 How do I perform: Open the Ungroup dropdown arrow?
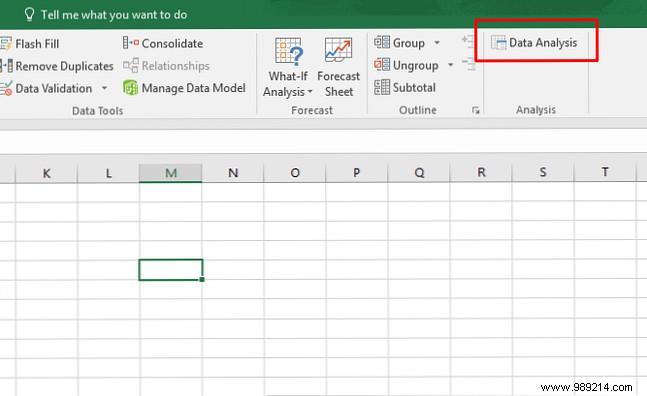tap(450, 65)
